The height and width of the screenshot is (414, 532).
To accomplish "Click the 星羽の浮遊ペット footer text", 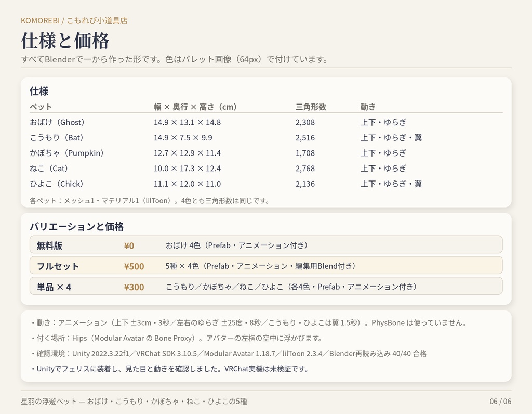I will [x=134, y=402].
